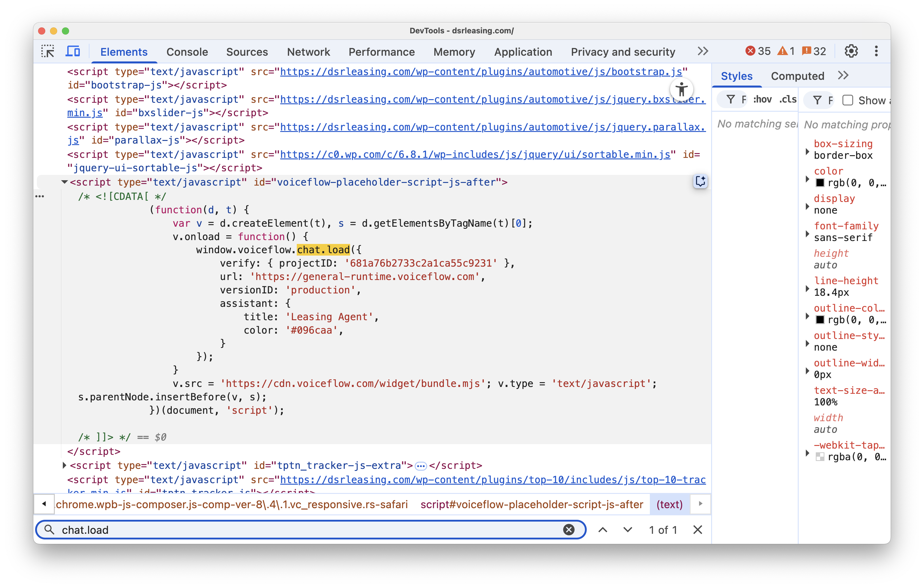The width and height of the screenshot is (924, 588).
Task: Click the accessibility person floating icon
Action: click(x=682, y=89)
